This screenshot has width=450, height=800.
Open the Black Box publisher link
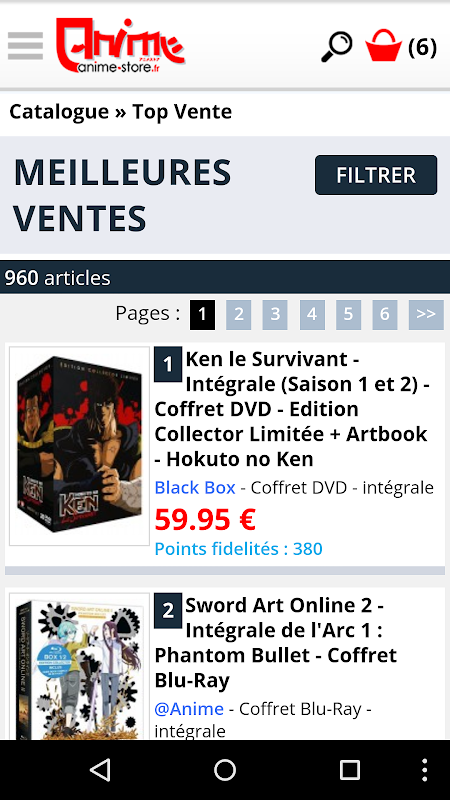pyautogui.click(x=195, y=488)
